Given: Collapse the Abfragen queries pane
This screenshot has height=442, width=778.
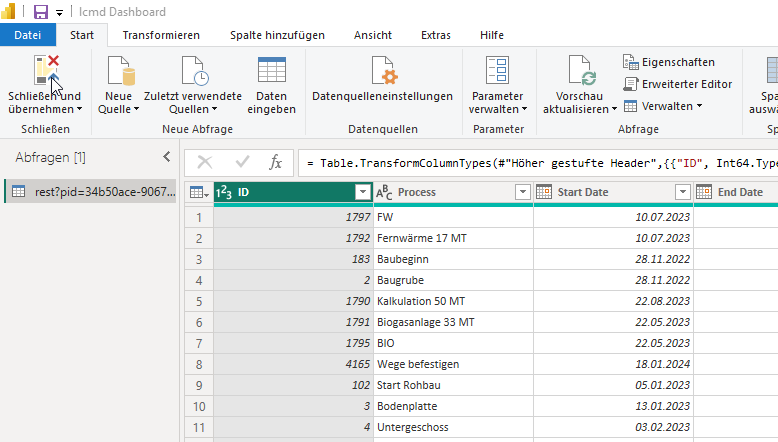Looking at the screenshot, I should point(167,157).
